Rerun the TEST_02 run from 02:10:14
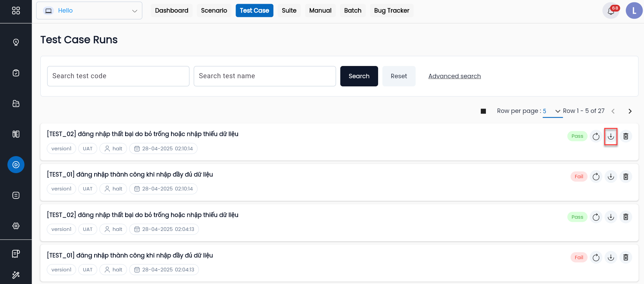 coord(596,136)
